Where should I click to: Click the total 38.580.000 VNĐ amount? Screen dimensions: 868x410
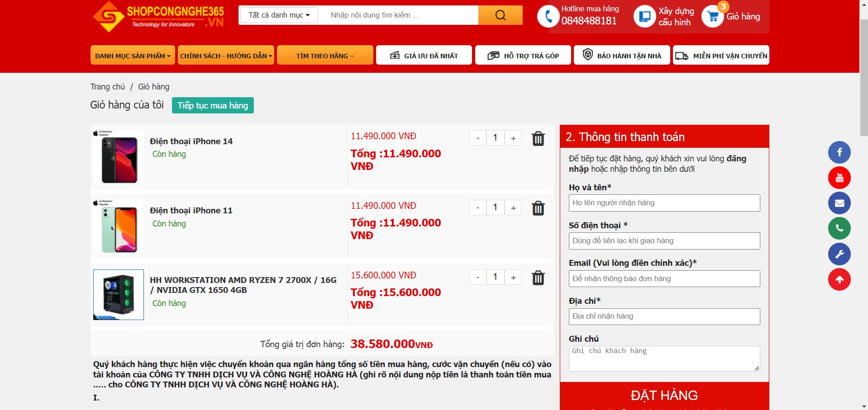click(391, 344)
